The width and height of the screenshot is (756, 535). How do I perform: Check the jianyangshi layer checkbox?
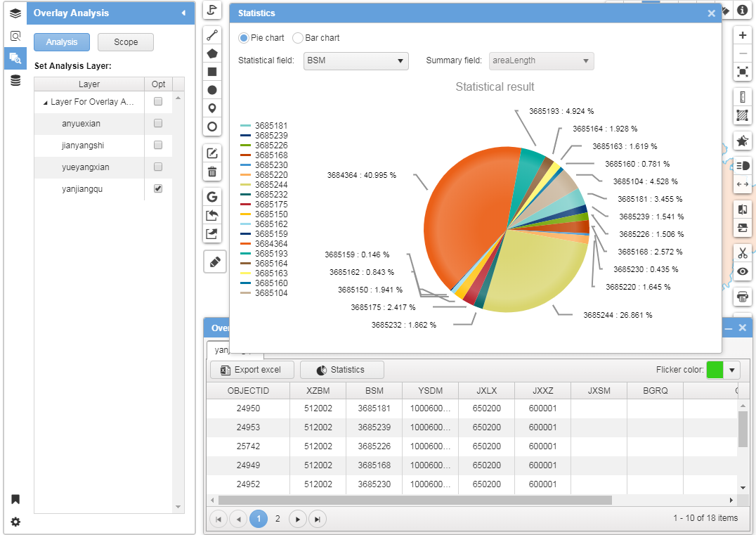click(157, 145)
